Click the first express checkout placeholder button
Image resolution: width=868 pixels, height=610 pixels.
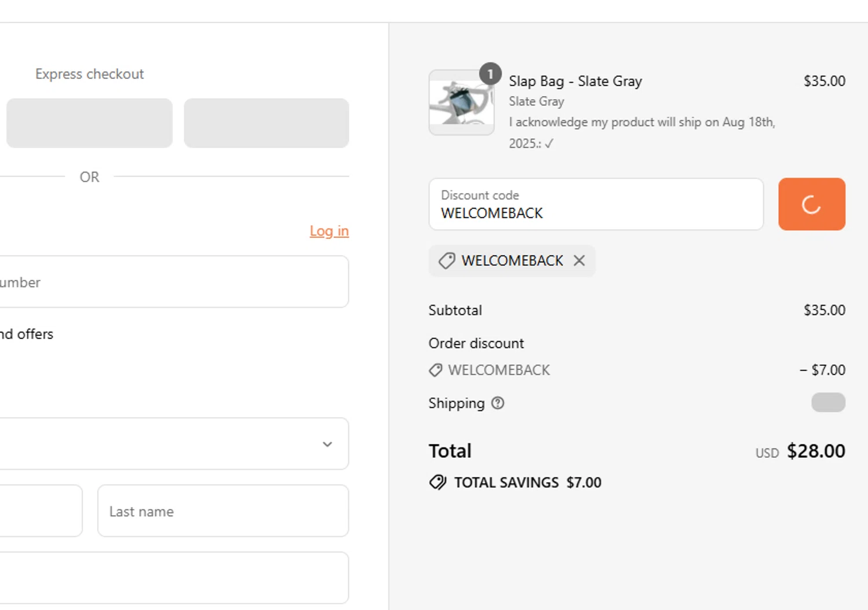[89, 123]
